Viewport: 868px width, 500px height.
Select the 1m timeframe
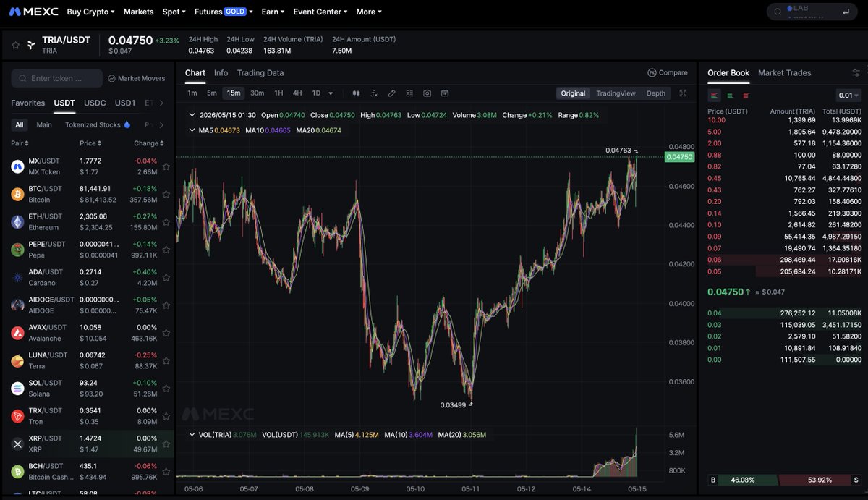point(192,93)
